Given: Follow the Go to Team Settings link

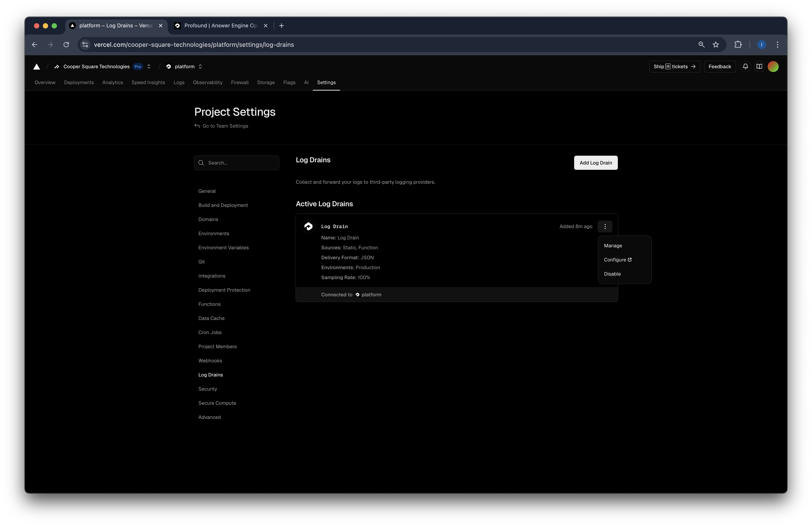Looking at the screenshot, I should pos(225,126).
